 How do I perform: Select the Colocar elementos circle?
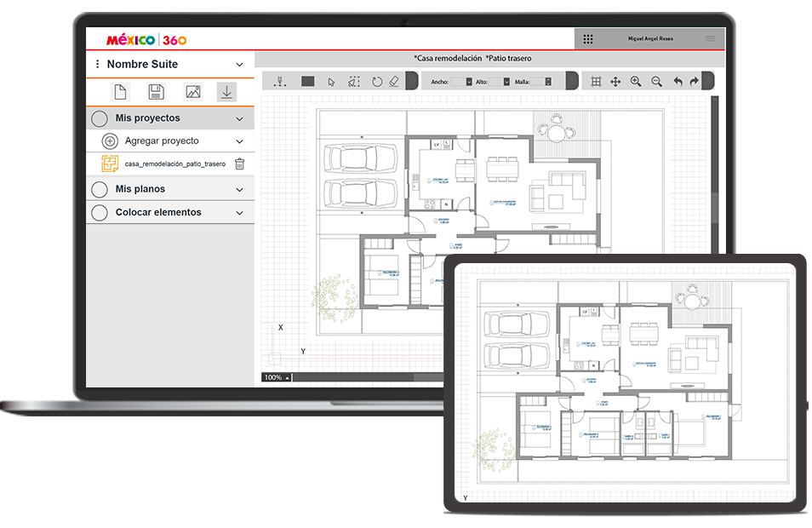pyautogui.click(x=100, y=213)
